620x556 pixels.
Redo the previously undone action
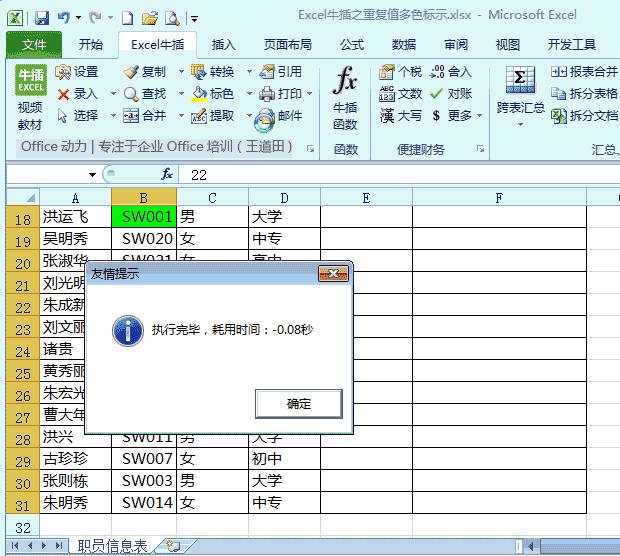point(95,18)
